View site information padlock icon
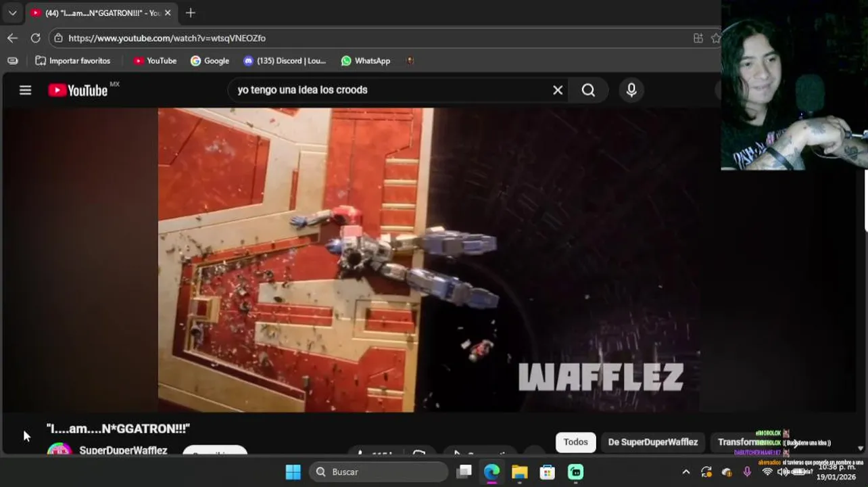 (58, 39)
